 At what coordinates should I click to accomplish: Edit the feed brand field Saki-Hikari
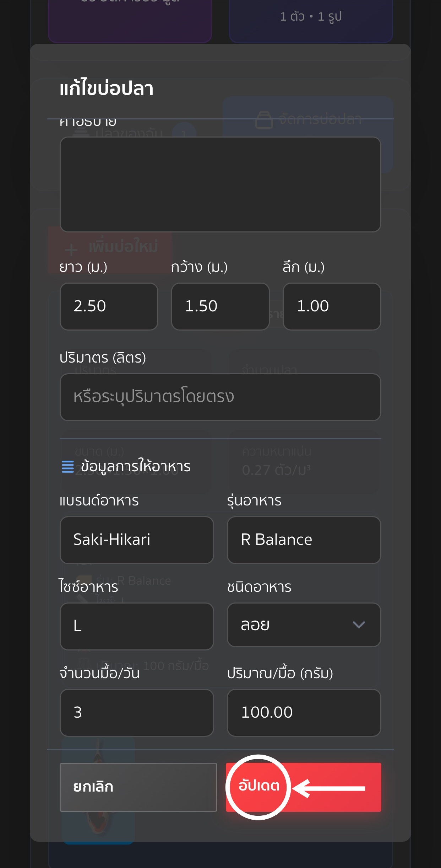(x=137, y=540)
